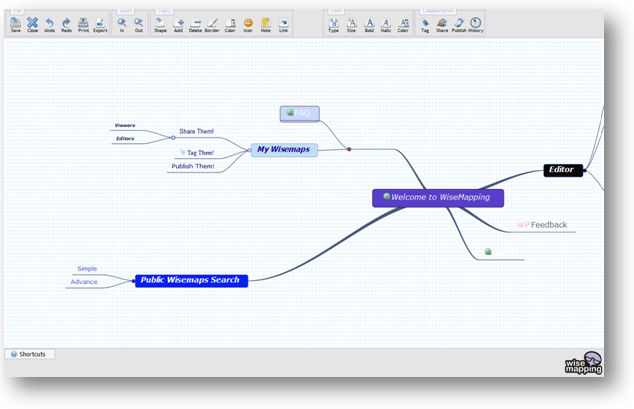Click the WiseMapping logo
The width and height of the screenshot is (634, 409).
(x=584, y=363)
